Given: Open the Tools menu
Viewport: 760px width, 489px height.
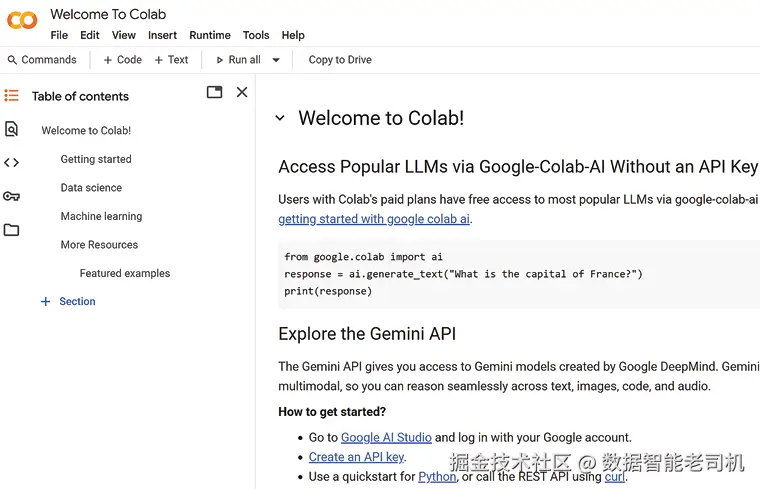Looking at the screenshot, I should pos(256,35).
